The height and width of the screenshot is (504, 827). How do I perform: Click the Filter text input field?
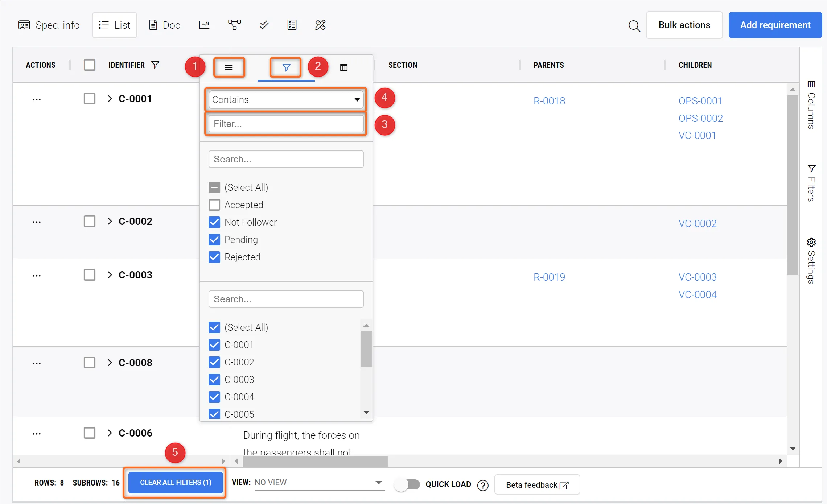(x=286, y=124)
